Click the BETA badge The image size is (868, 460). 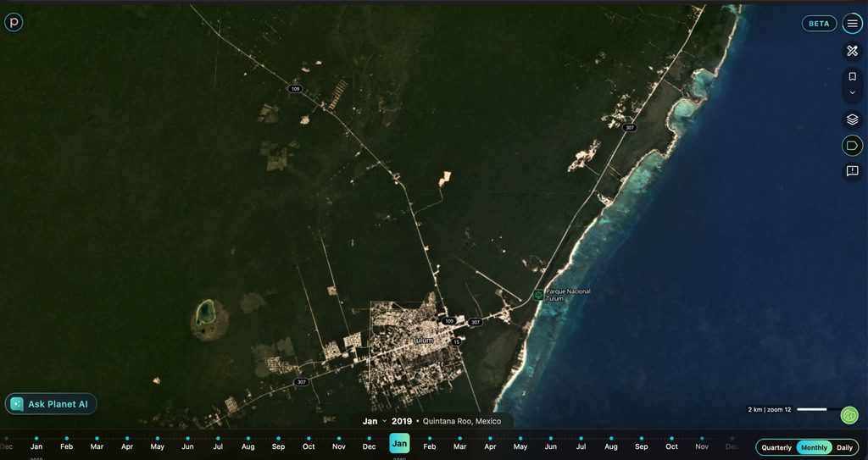[820, 23]
